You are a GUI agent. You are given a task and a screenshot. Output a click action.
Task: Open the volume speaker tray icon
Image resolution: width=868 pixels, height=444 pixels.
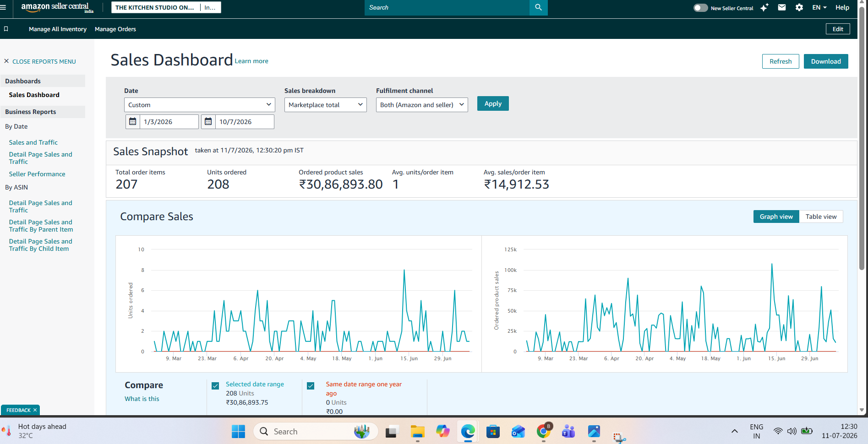click(792, 431)
